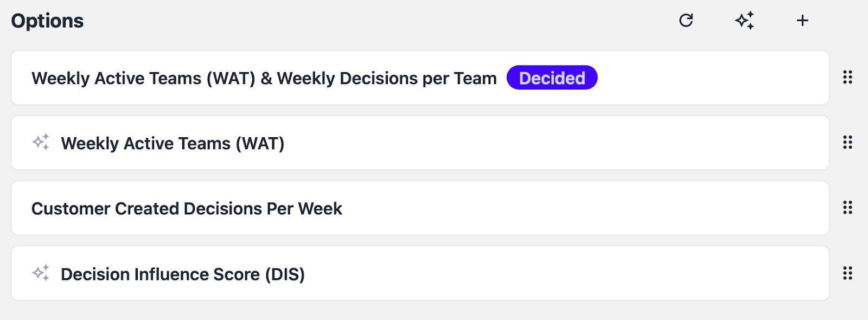This screenshot has width=868, height=320.
Task: Open the Weekly Active Teams (WAT) option title
Action: click(x=173, y=143)
